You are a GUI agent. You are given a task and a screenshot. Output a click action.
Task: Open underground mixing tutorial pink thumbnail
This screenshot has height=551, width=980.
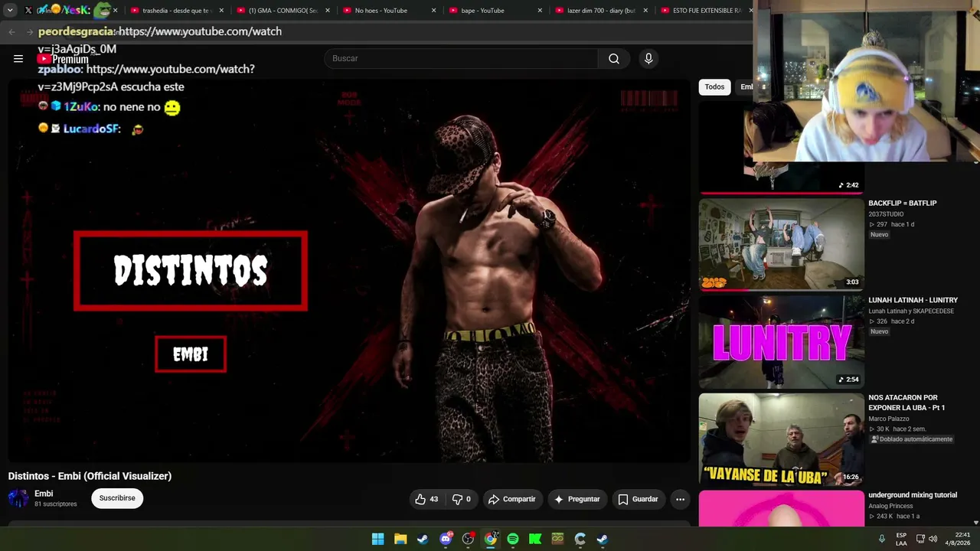tap(782, 508)
